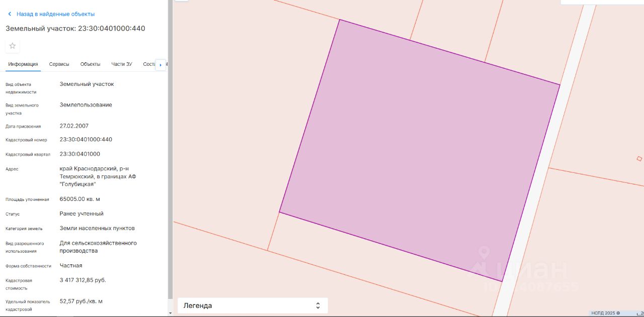Click the НСПД 2025 copyright label
The height and width of the screenshot is (317, 644).
coord(606,313)
